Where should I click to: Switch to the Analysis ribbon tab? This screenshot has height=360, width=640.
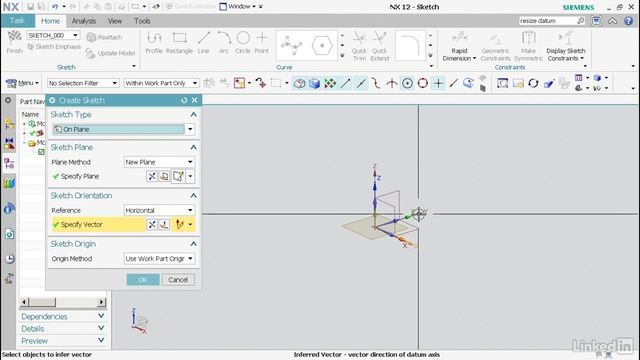84,21
